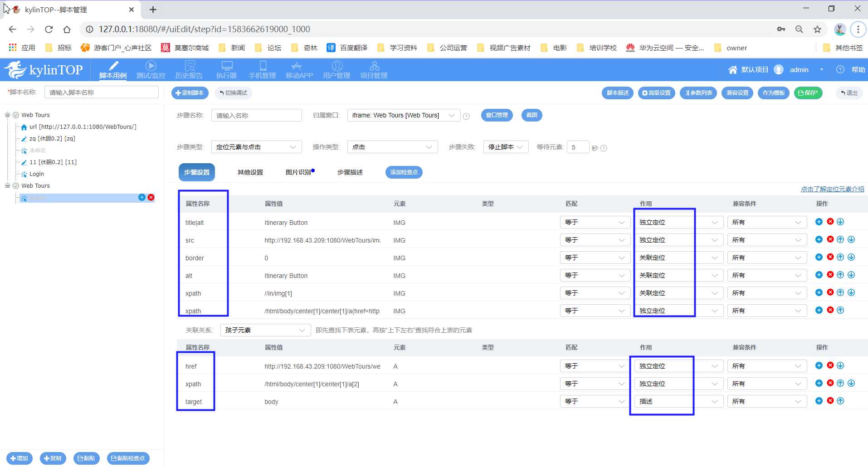The image size is (868, 467).
Task: Click the help icon beside 归属窗口 dropdown
Action: [x=466, y=117]
